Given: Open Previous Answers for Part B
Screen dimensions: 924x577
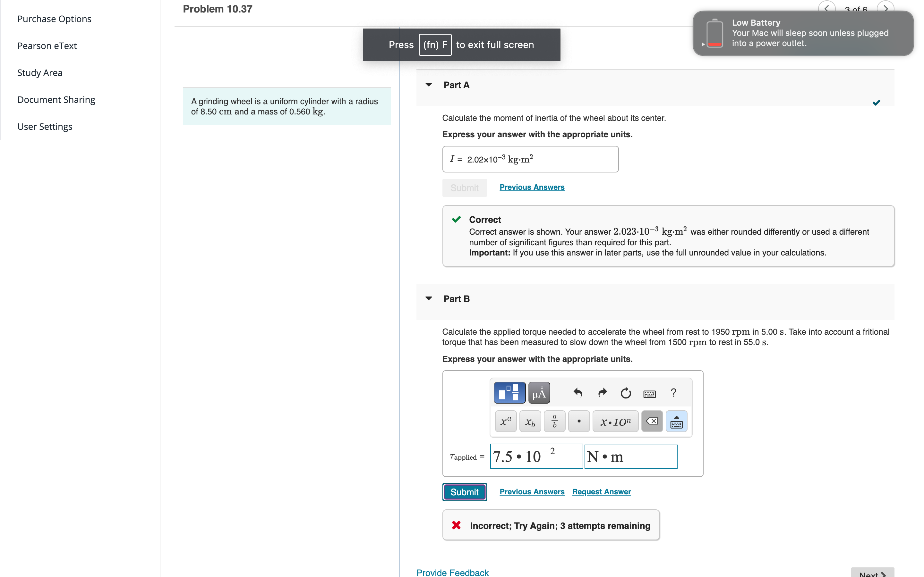Looking at the screenshot, I should pos(532,491).
